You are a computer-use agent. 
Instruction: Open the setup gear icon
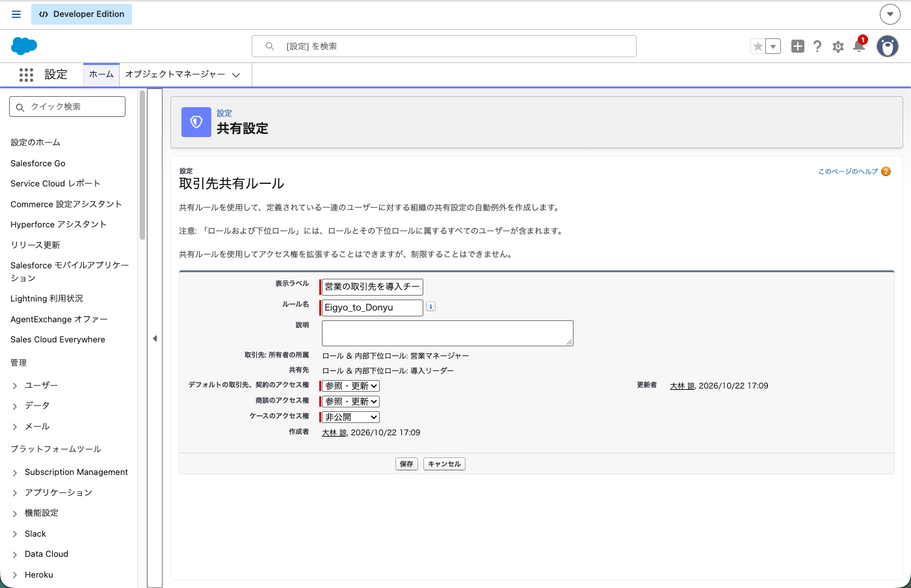(x=838, y=47)
